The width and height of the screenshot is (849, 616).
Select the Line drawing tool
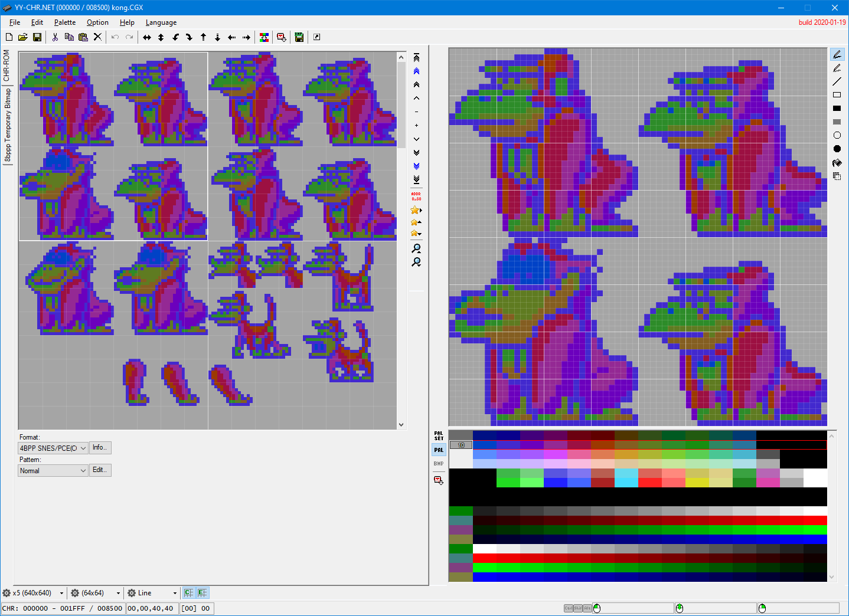(837, 81)
